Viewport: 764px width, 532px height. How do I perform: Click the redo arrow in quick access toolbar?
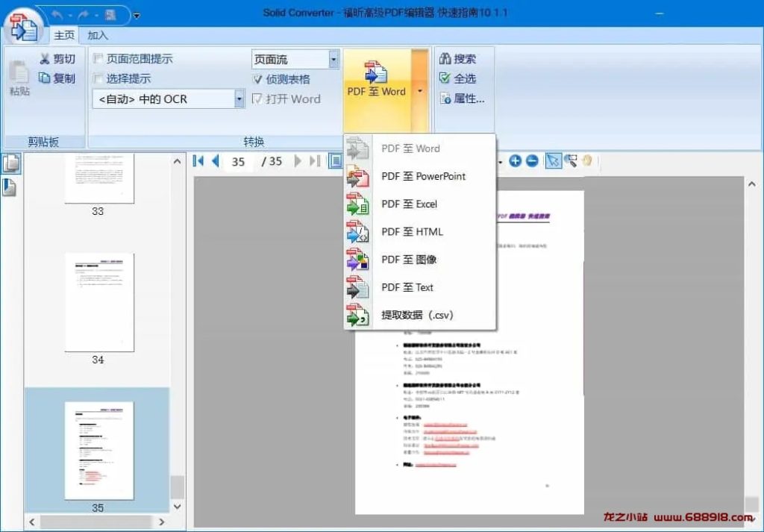point(84,15)
